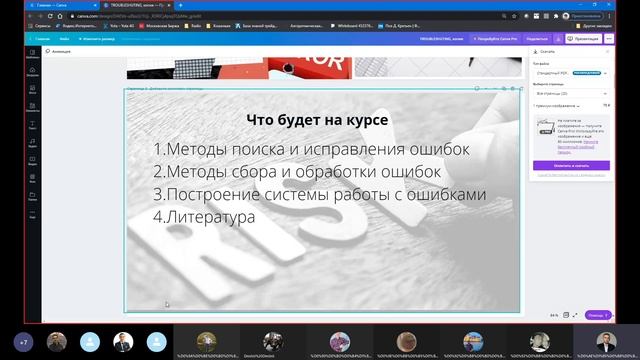
Task: Bookmark page with the star icon
Action: point(514,16)
